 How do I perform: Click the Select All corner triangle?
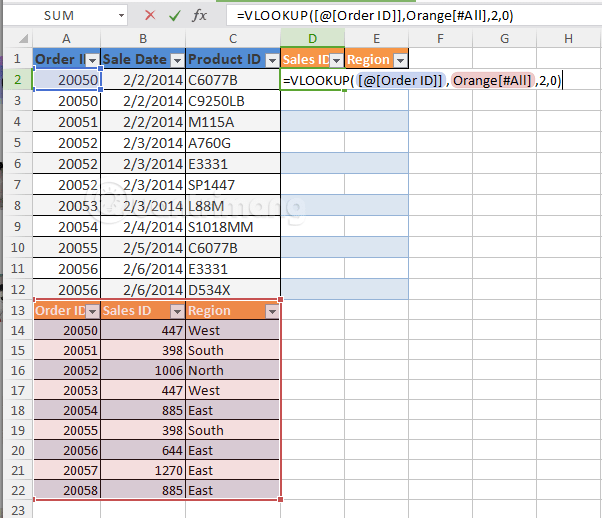point(23,38)
